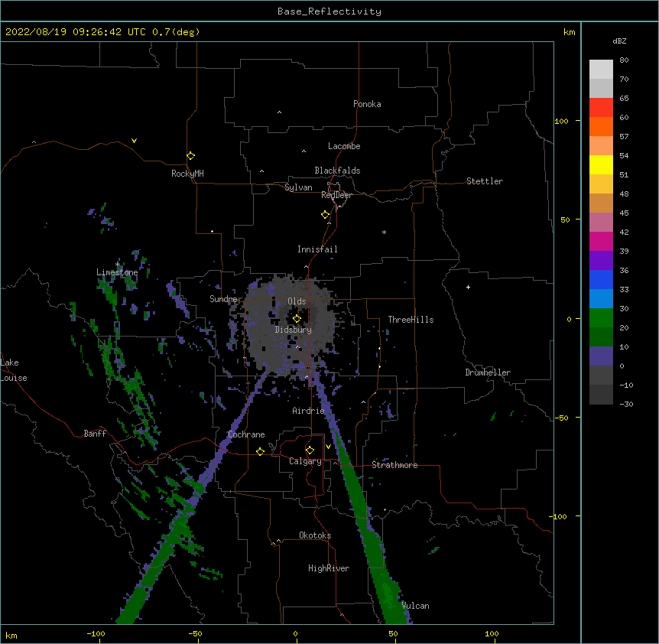Click the white asterisk marker east of Innisfail

[x=384, y=232]
